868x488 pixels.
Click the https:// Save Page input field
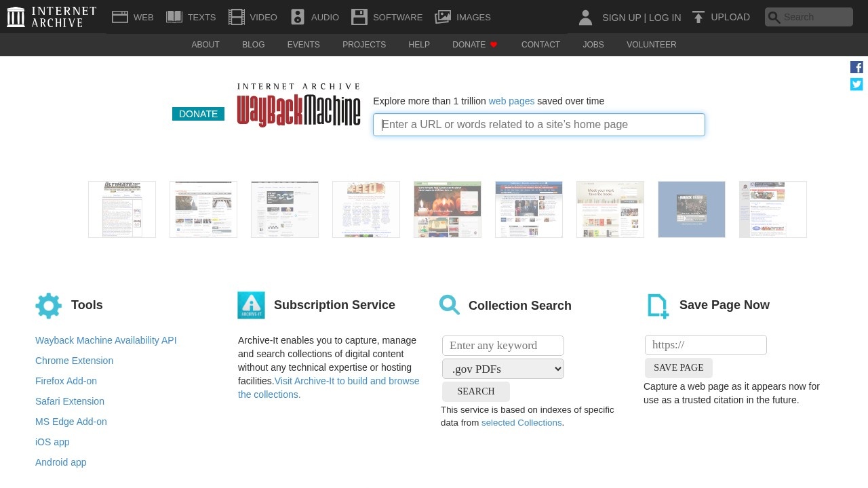(705, 345)
